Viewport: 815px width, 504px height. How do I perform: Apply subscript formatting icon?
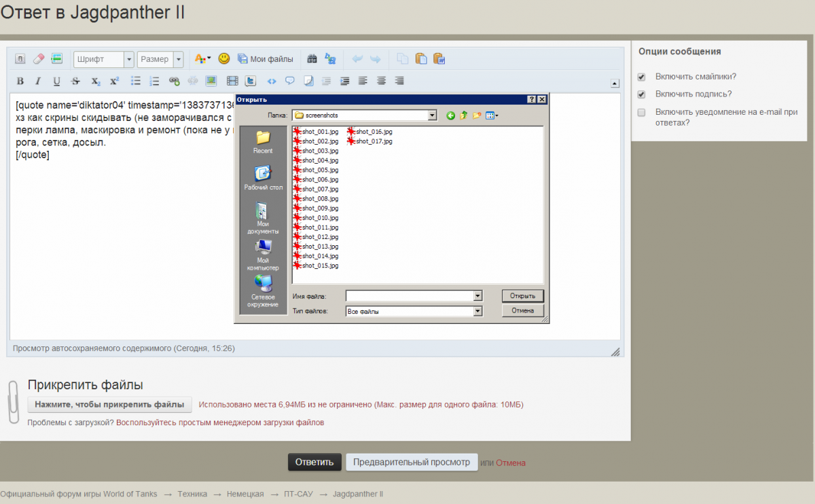click(96, 81)
